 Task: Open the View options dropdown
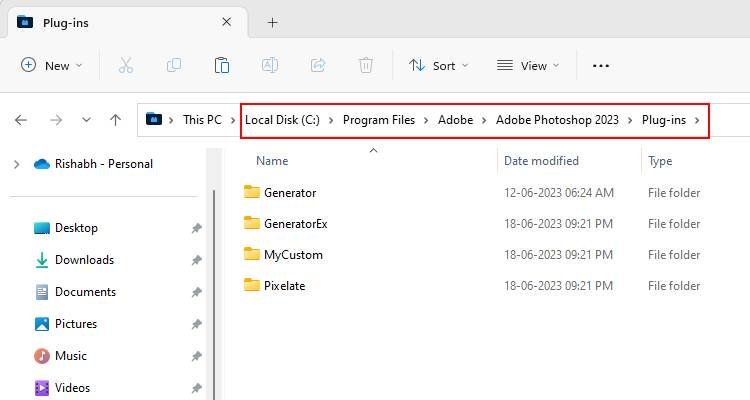pyautogui.click(x=529, y=65)
